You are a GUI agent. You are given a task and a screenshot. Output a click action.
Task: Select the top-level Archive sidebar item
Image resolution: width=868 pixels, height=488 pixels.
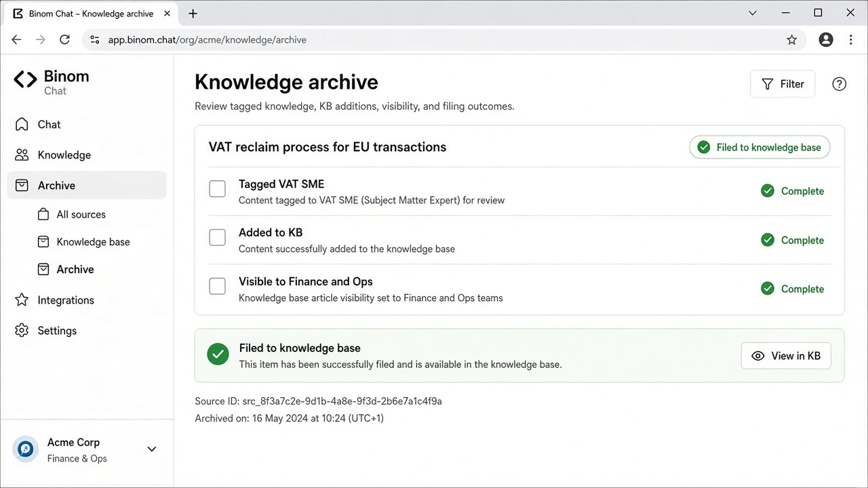tap(87, 186)
